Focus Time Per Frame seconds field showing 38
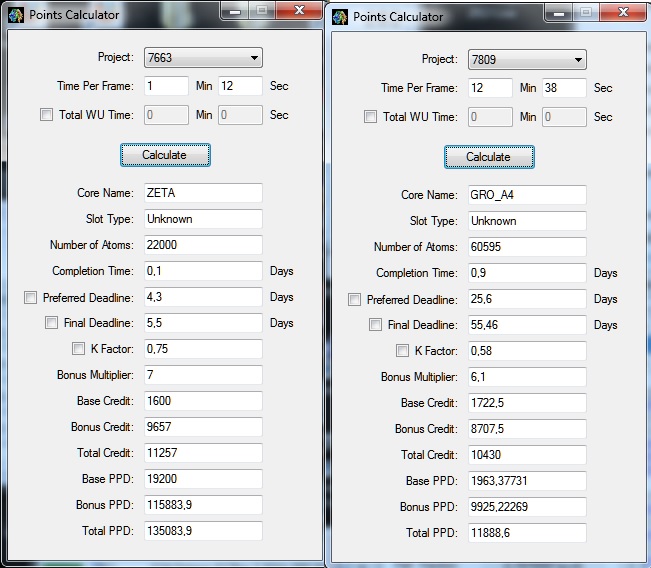651x568 pixels. (564, 88)
